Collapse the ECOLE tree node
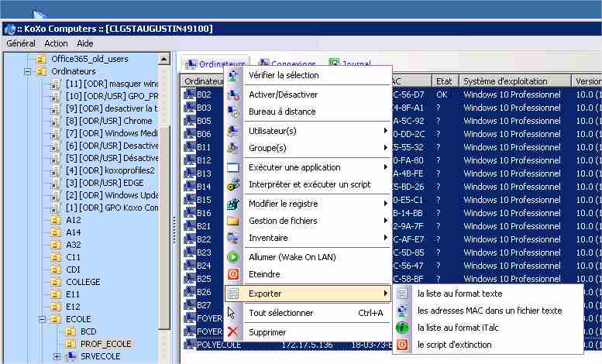The image size is (602, 364). [43, 319]
